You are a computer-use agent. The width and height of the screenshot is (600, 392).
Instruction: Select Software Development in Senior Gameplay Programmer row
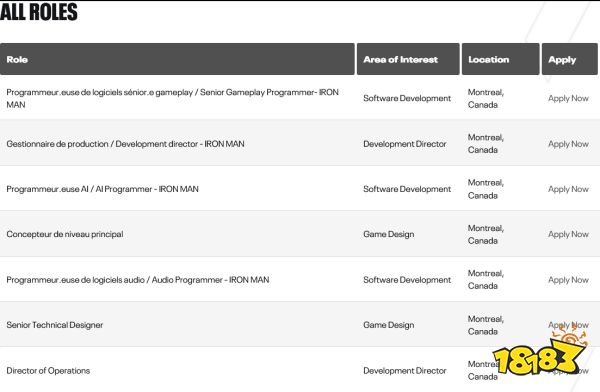407,98
